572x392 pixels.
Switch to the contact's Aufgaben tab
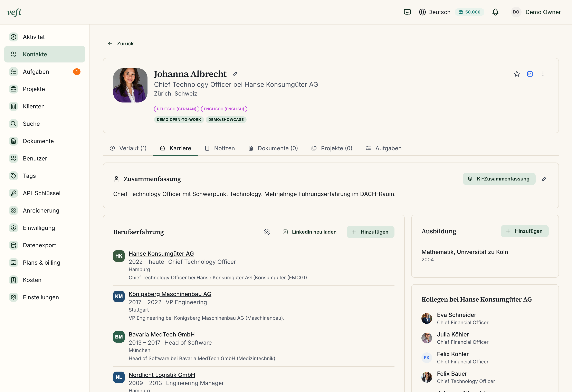click(383, 148)
